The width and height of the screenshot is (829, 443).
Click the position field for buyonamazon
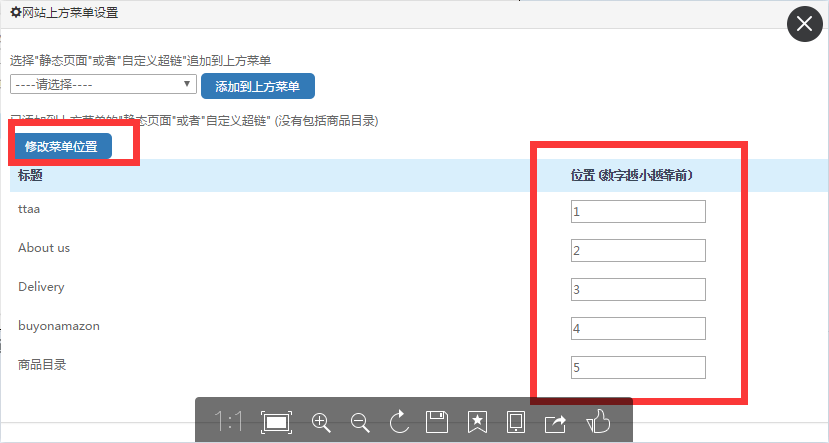638,329
